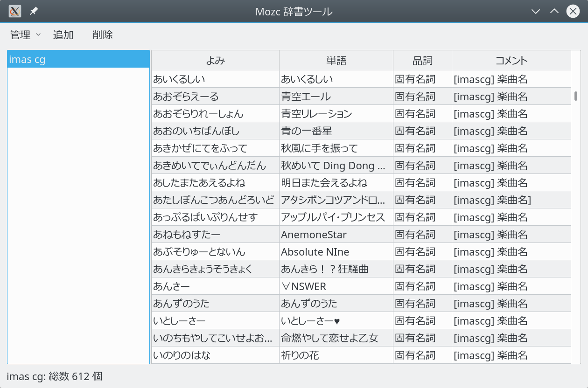
Task: Select reading cell あっぷるぱいぷりんせす
Action: (216, 217)
